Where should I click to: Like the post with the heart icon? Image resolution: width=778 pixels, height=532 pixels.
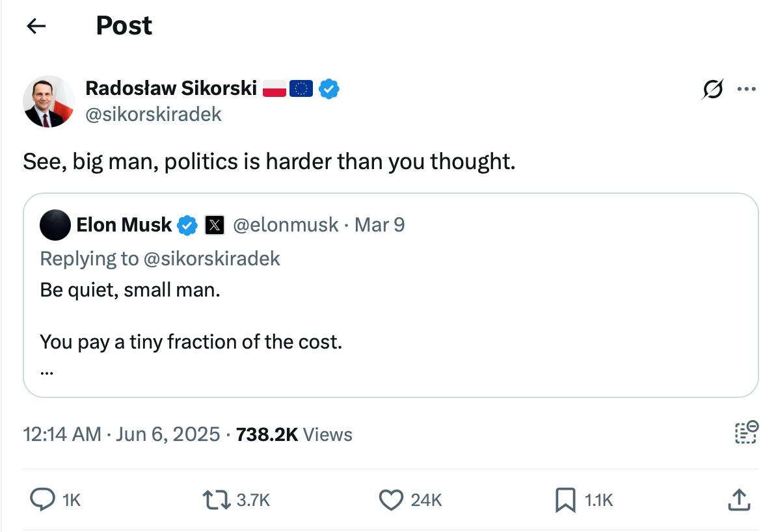click(x=391, y=499)
